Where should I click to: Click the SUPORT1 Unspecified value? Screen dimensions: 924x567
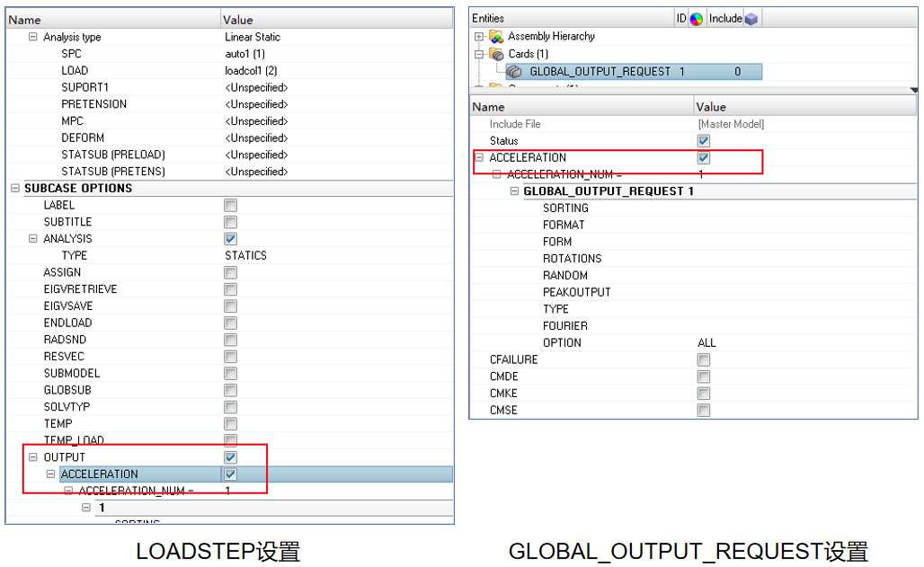[x=256, y=87]
